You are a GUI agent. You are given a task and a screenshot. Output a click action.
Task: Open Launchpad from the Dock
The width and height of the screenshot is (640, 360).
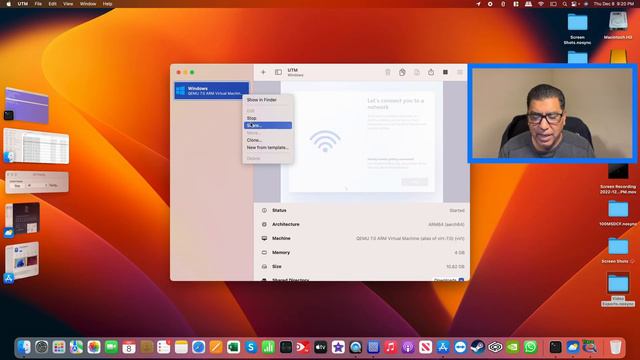click(59, 347)
